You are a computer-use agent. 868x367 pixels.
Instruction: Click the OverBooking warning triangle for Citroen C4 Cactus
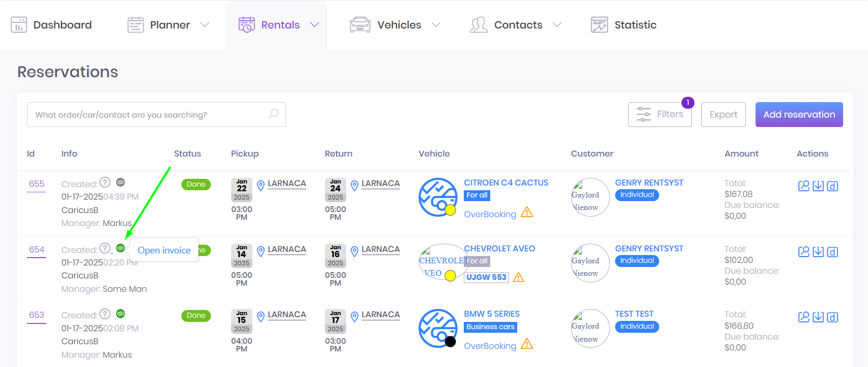(527, 213)
